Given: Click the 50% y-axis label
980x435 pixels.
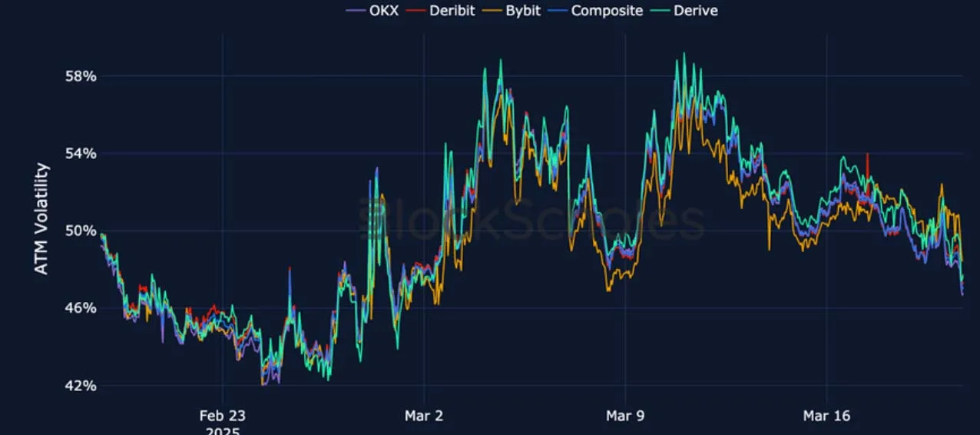Looking at the screenshot, I should pyautogui.click(x=81, y=231).
